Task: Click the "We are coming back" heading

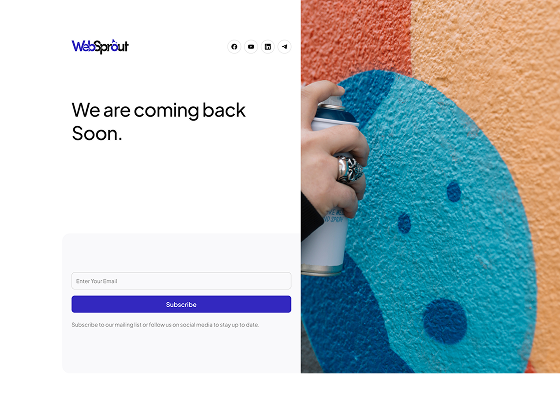Action: click(x=159, y=110)
